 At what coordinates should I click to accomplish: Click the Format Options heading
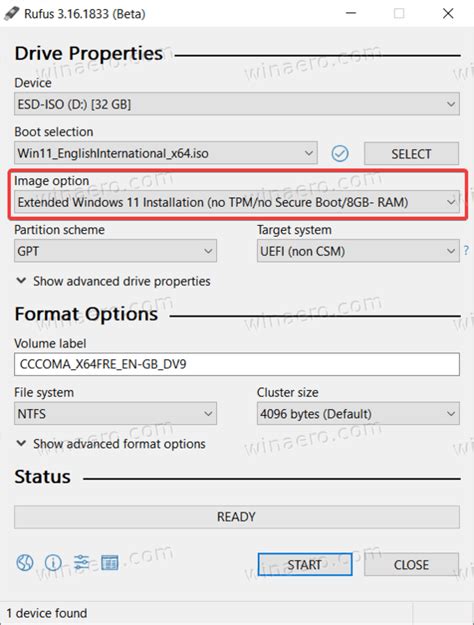pyautogui.click(x=87, y=314)
